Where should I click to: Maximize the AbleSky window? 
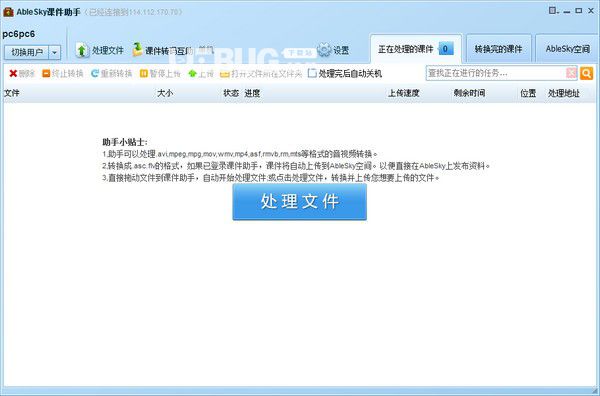[579, 11]
